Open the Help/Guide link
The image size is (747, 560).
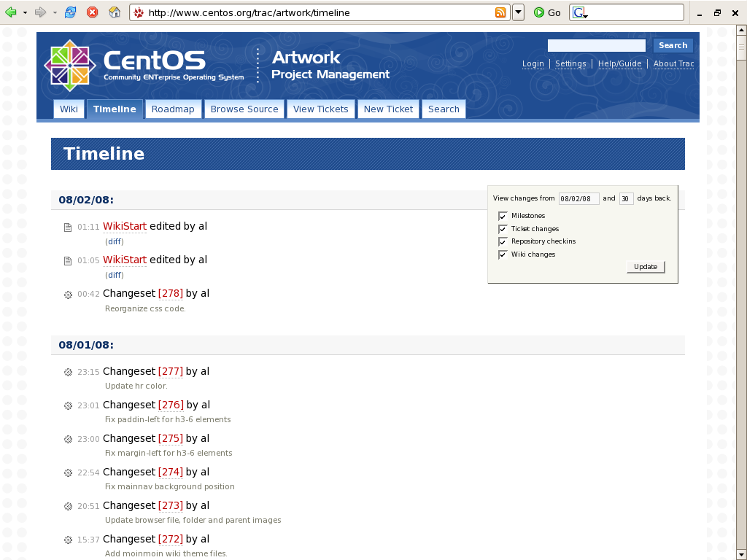(620, 64)
